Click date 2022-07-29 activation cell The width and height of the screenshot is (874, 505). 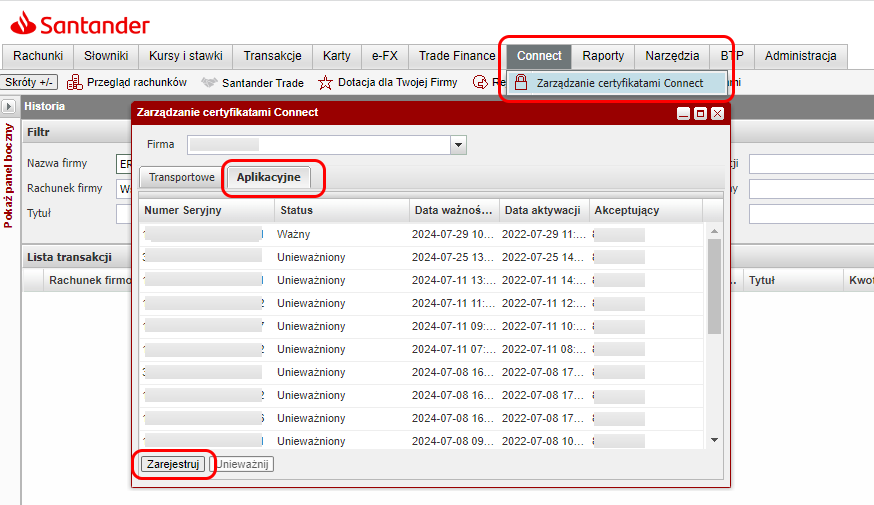[543, 234]
